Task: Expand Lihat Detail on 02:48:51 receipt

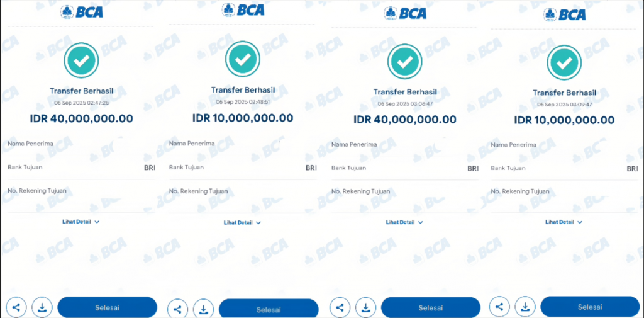Action: pyautogui.click(x=242, y=222)
